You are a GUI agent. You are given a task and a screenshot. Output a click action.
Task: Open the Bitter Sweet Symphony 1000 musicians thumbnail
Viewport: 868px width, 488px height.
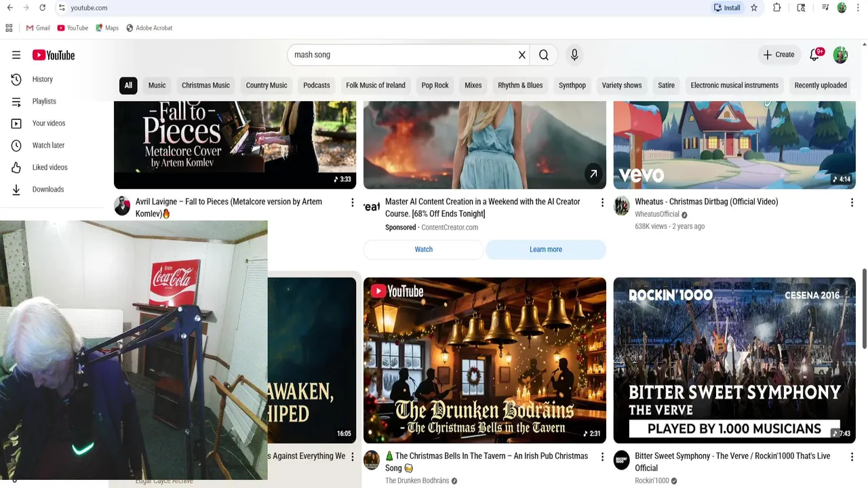(x=734, y=361)
